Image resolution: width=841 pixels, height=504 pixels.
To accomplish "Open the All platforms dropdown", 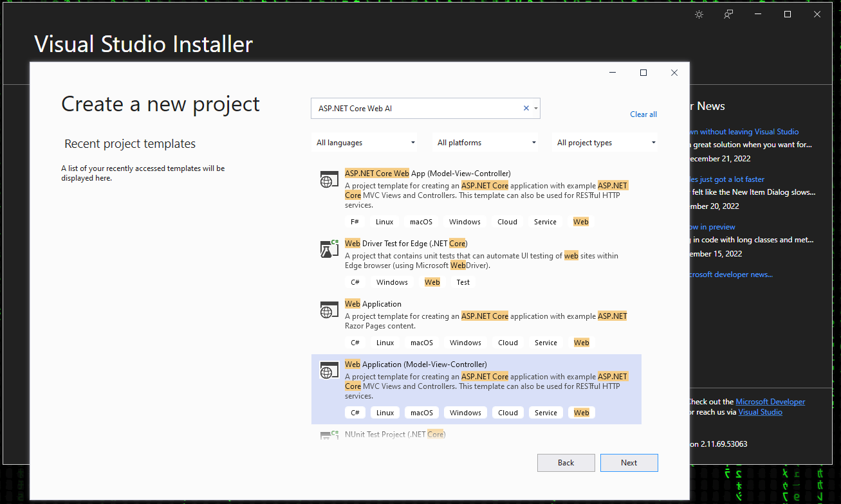I will coord(485,142).
